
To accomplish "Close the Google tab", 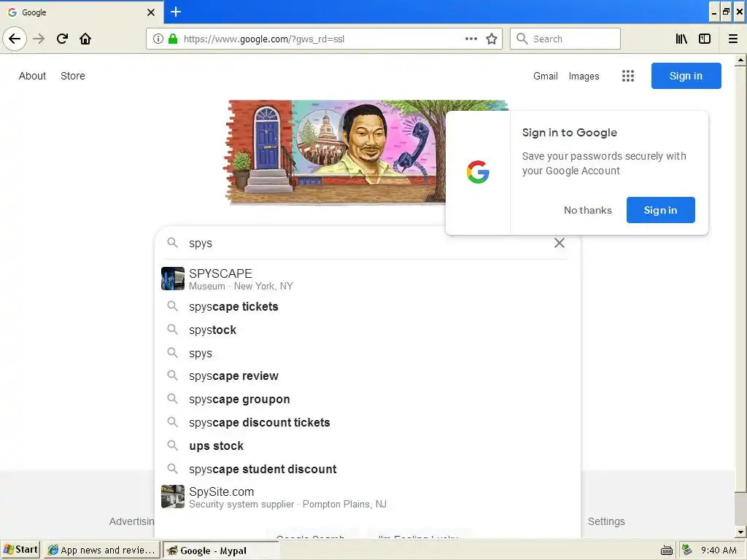I will coord(151,12).
